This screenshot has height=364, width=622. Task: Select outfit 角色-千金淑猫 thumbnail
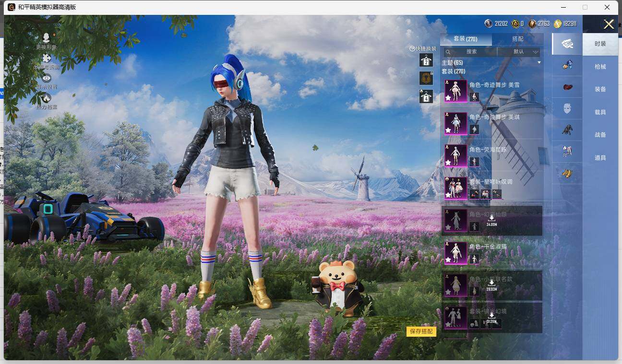(x=455, y=253)
